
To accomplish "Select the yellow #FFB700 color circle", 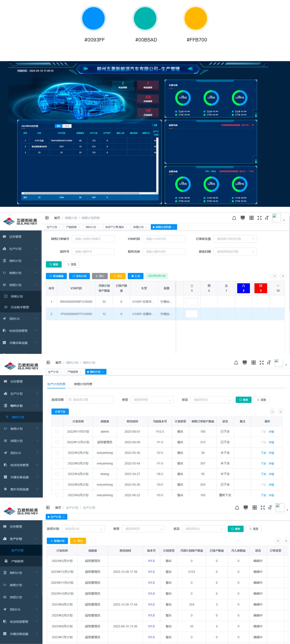I will (x=196, y=18).
